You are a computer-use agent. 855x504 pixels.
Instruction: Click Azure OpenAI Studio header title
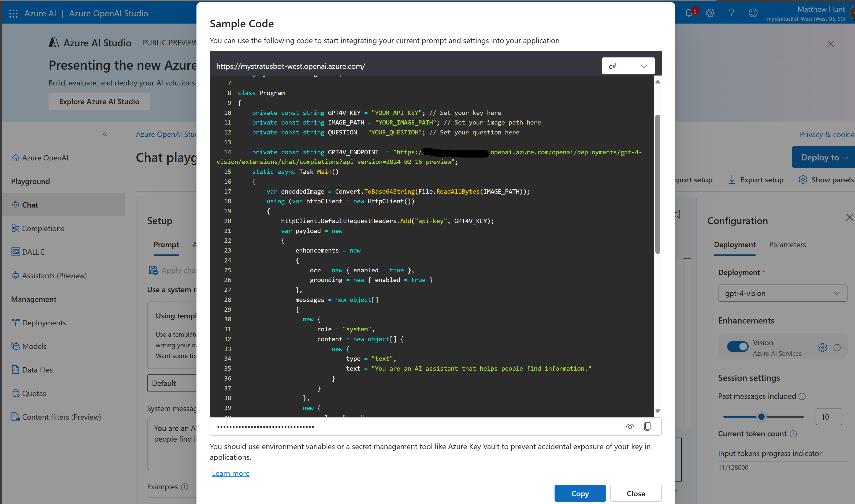tap(108, 13)
